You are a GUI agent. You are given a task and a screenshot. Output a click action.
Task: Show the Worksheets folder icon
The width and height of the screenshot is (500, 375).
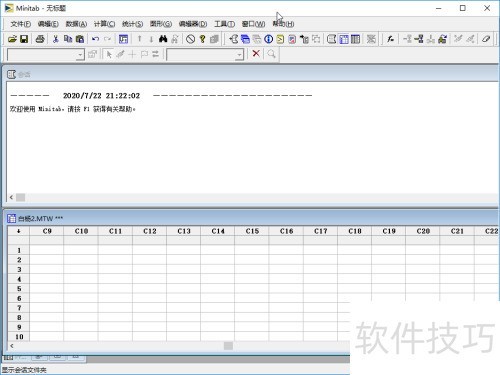(245, 39)
